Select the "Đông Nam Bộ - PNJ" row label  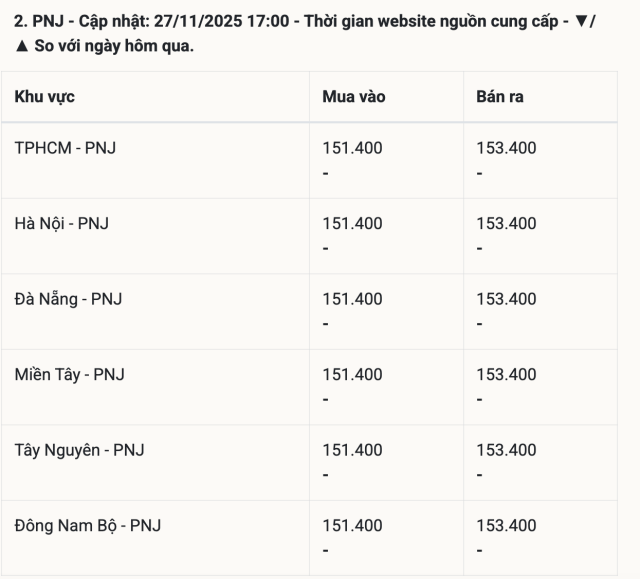tap(87, 525)
